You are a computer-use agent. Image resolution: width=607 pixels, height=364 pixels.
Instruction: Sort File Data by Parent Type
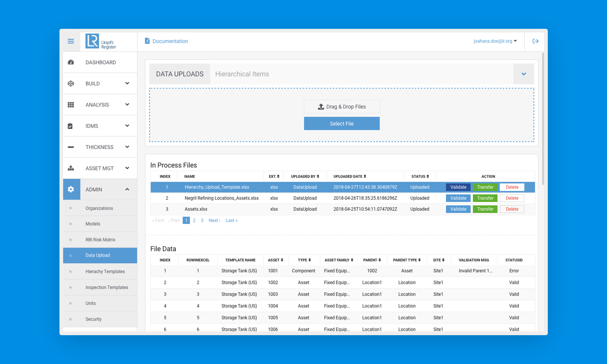(x=419, y=260)
